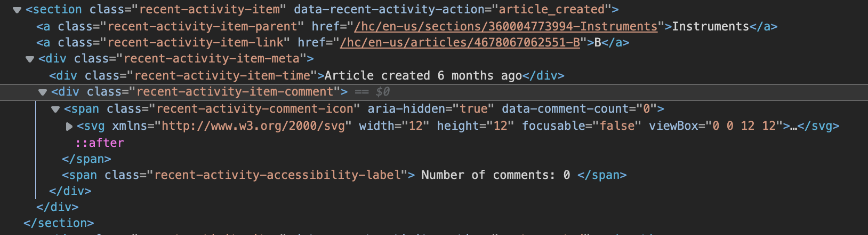Click the svg ellipsis to expand contents
The image size is (868, 235).
[793, 126]
